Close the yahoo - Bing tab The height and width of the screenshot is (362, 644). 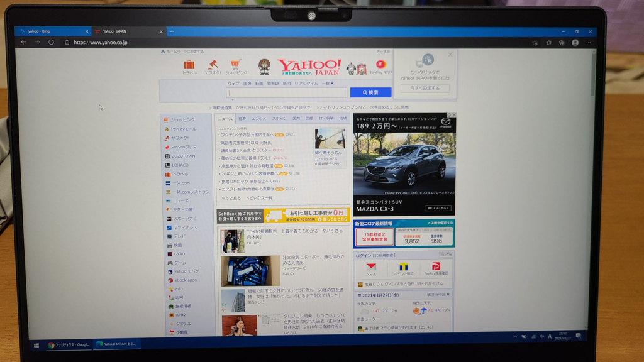click(x=87, y=31)
